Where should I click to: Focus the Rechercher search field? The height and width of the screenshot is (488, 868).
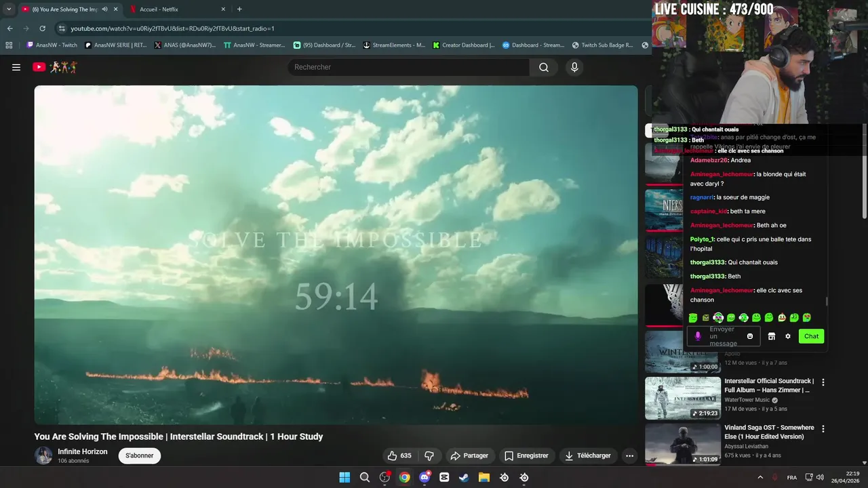click(409, 67)
